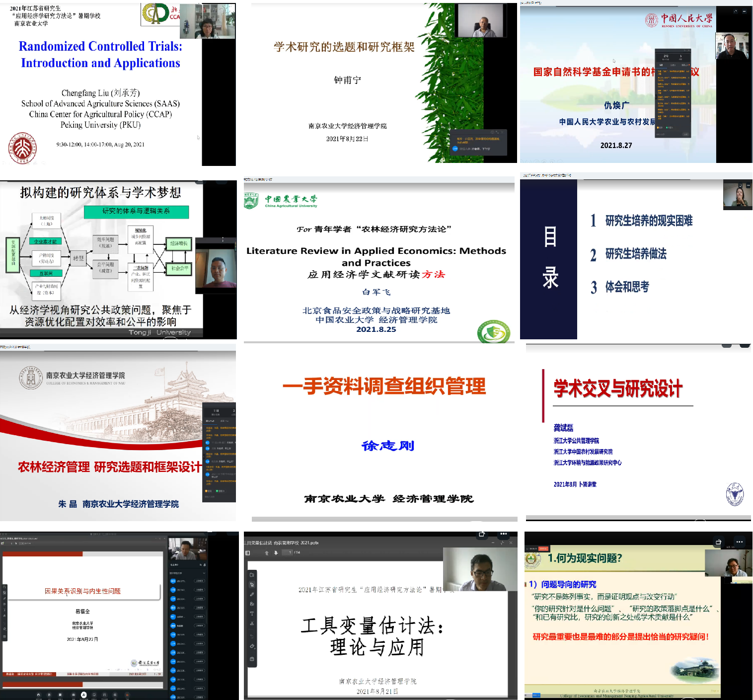Click the pop-out icon above 何为现实问题 slide

(718, 542)
